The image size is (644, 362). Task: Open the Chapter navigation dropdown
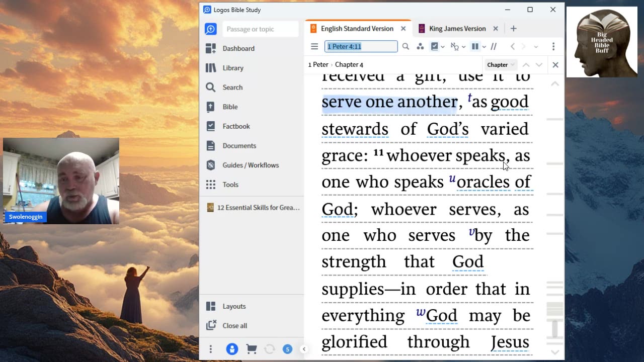501,64
